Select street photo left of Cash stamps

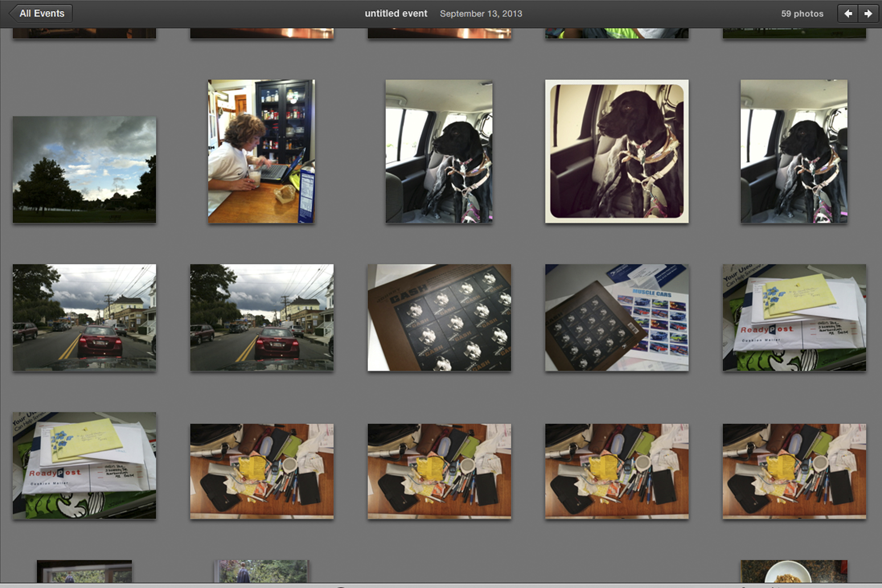click(262, 318)
